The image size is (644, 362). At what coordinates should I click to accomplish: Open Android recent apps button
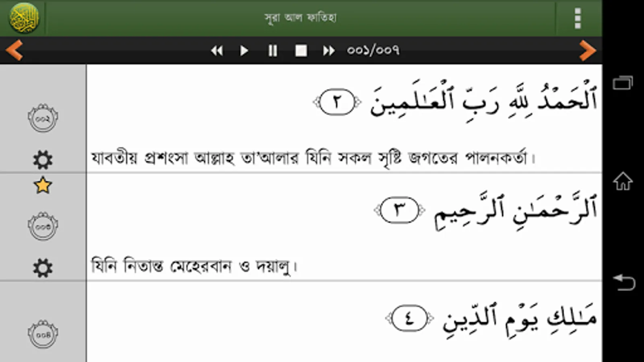pos(623,82)
